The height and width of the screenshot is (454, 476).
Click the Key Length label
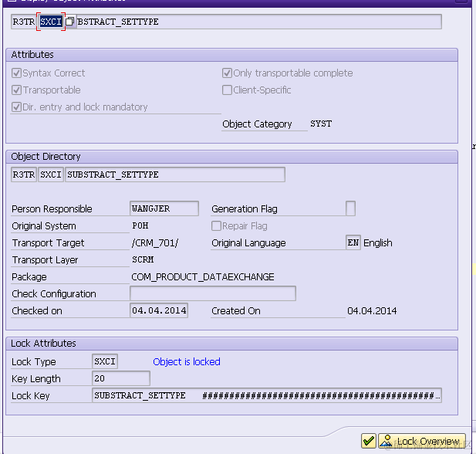point(36,378)
